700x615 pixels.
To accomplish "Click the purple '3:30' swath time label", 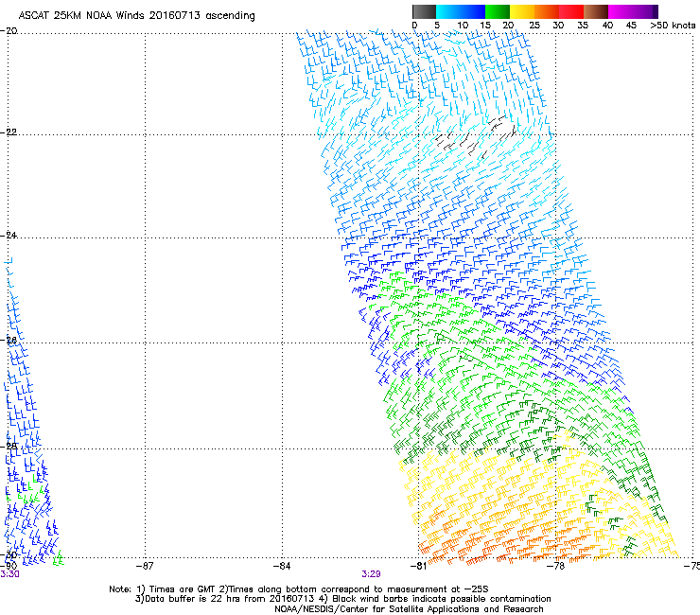I will click(x=9, y=574).
